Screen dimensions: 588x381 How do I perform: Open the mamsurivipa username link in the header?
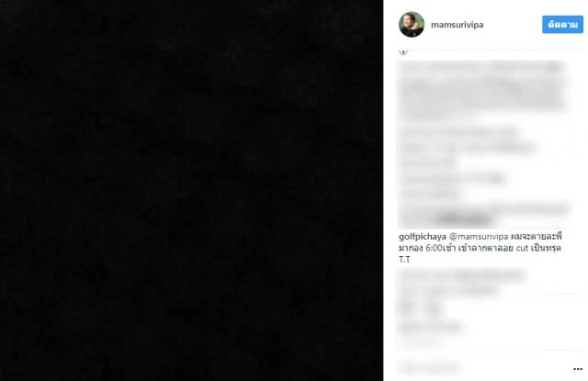pos(457,25)
